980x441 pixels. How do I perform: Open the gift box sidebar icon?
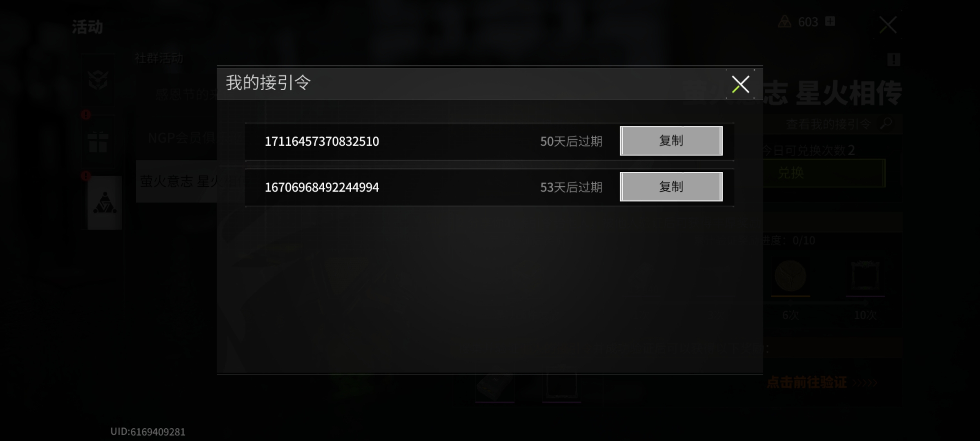click(98, 142)
